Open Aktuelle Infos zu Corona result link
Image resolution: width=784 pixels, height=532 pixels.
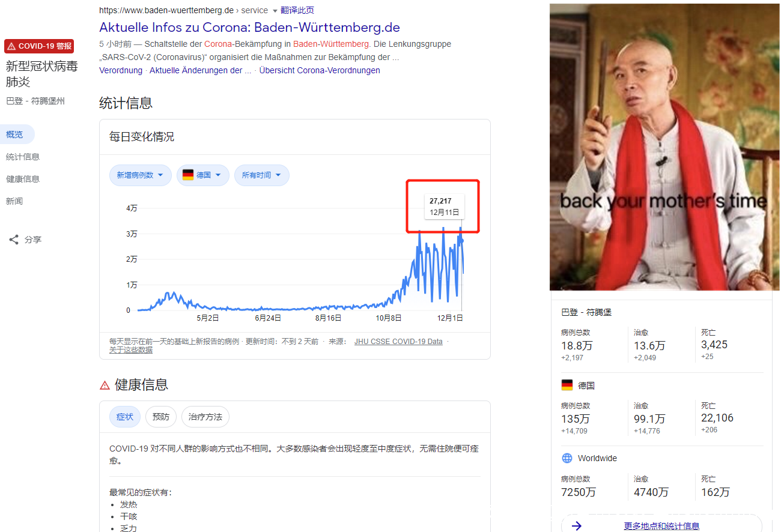click(249, 28)
